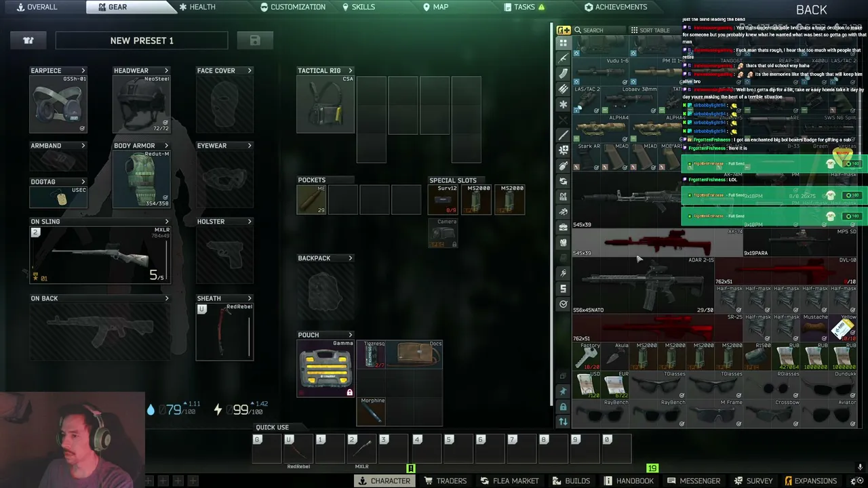The width and height of the screenshot is (868, 488).
Task: Open the Handbook
Action: coord(629,481)
